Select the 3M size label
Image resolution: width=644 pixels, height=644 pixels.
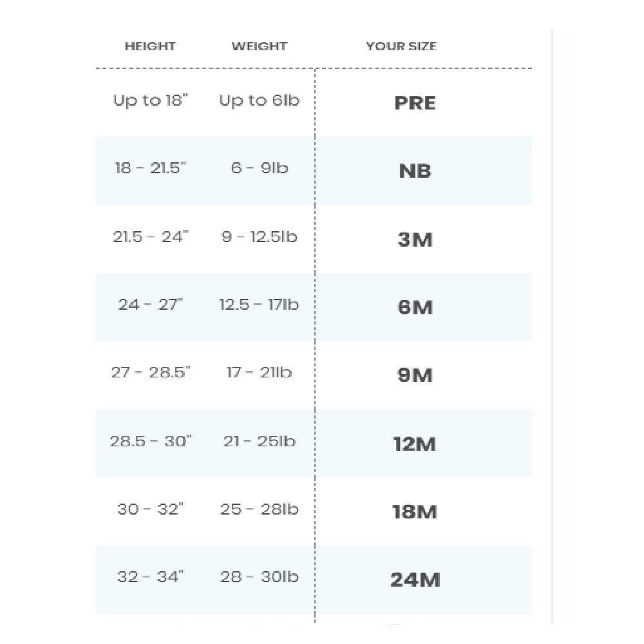click(x=415, y=240)
